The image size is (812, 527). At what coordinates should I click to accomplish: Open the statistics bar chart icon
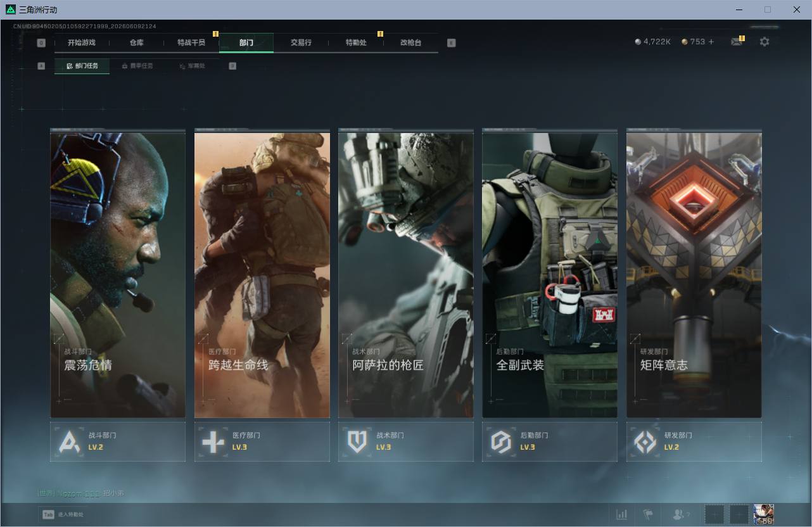(x=622, y=514)
